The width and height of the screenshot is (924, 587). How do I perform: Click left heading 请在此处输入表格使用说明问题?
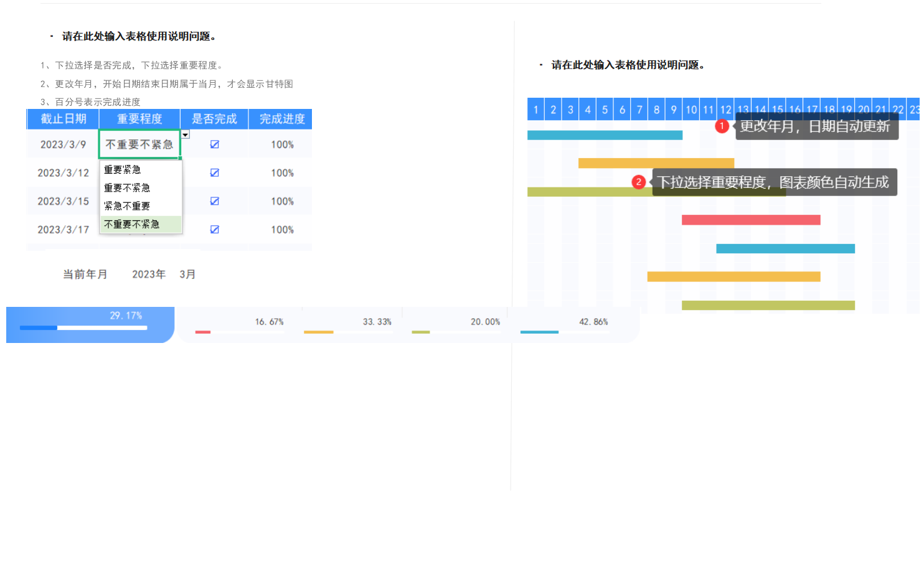[x=139, y=36]
